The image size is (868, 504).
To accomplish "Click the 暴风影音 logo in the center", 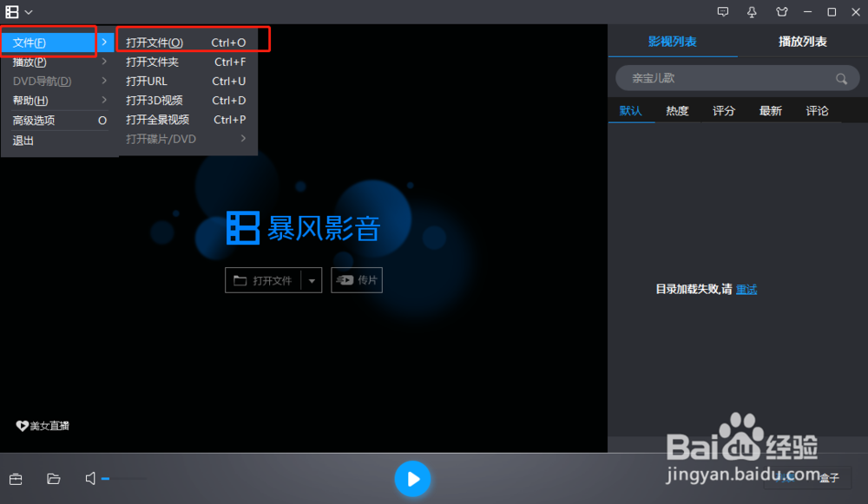I will (x=303, y=227).
